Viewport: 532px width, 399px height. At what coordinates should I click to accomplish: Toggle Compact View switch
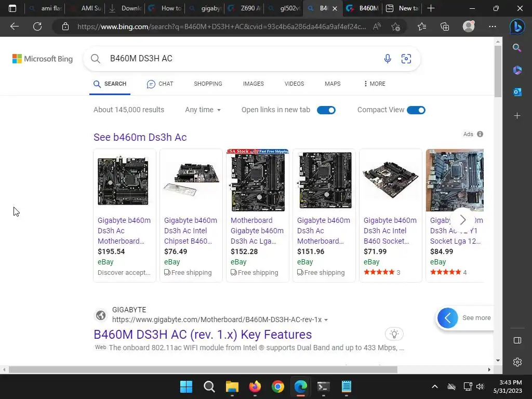coord(416,110)
